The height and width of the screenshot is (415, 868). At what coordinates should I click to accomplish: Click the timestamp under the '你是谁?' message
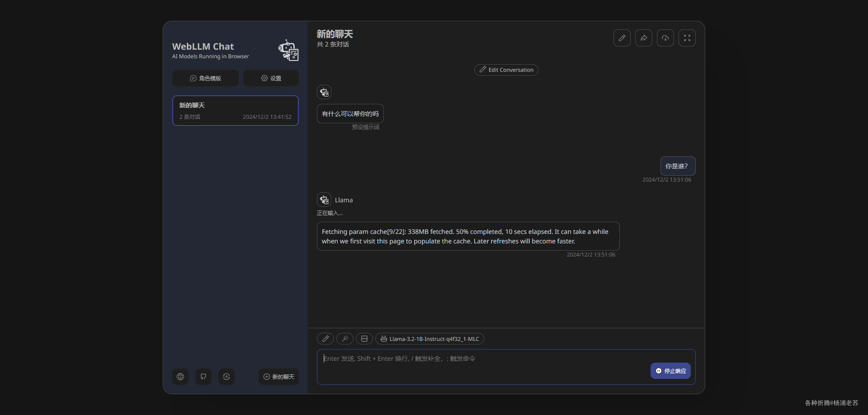pyautogui.click(x=667, y=180)
